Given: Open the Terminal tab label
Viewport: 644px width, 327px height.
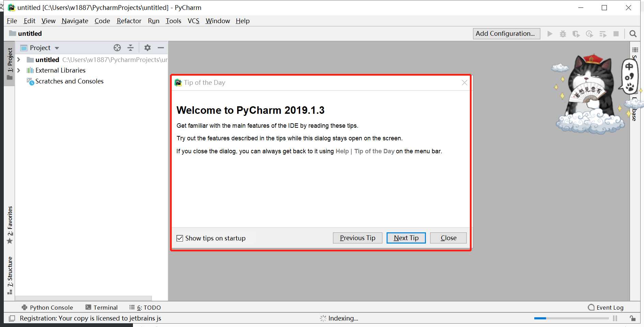Looking at the screenshot, I should pyautogui.click(x=106, y=307).
